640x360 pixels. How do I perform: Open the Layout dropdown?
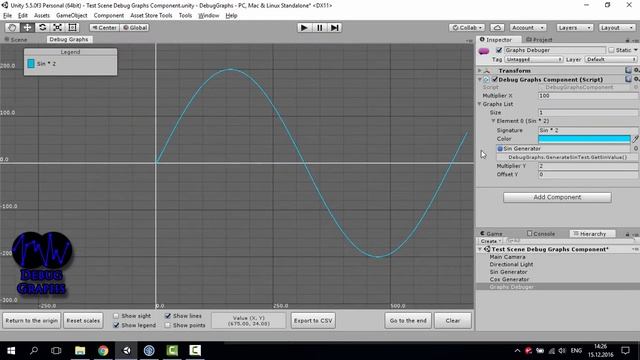click(x=617, y=27)
